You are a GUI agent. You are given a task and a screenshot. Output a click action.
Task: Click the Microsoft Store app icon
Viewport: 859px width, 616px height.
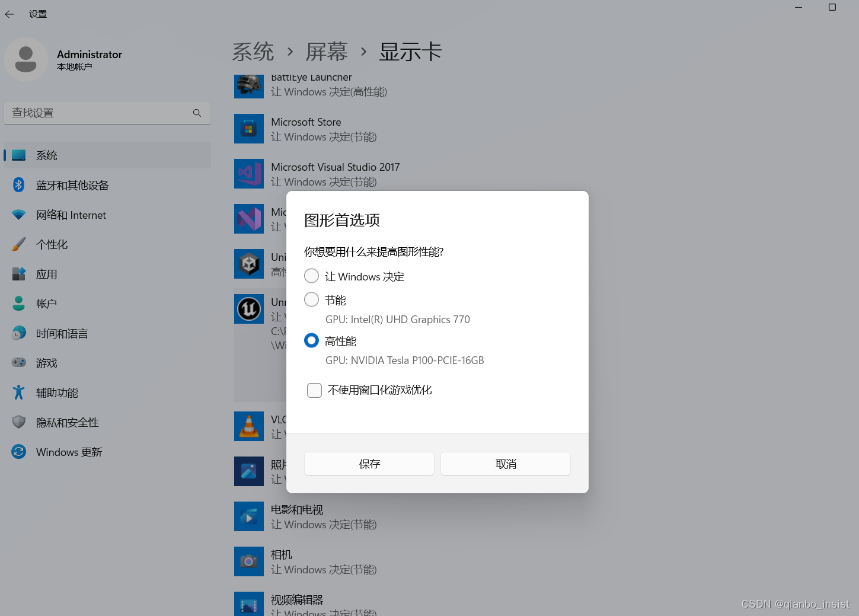tap(249, 129)
